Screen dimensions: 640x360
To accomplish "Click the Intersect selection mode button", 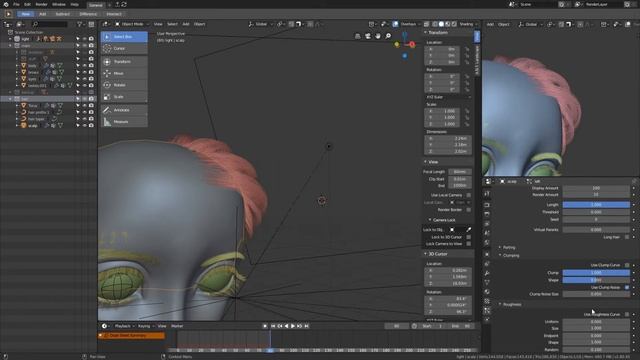I will point(114,14).
